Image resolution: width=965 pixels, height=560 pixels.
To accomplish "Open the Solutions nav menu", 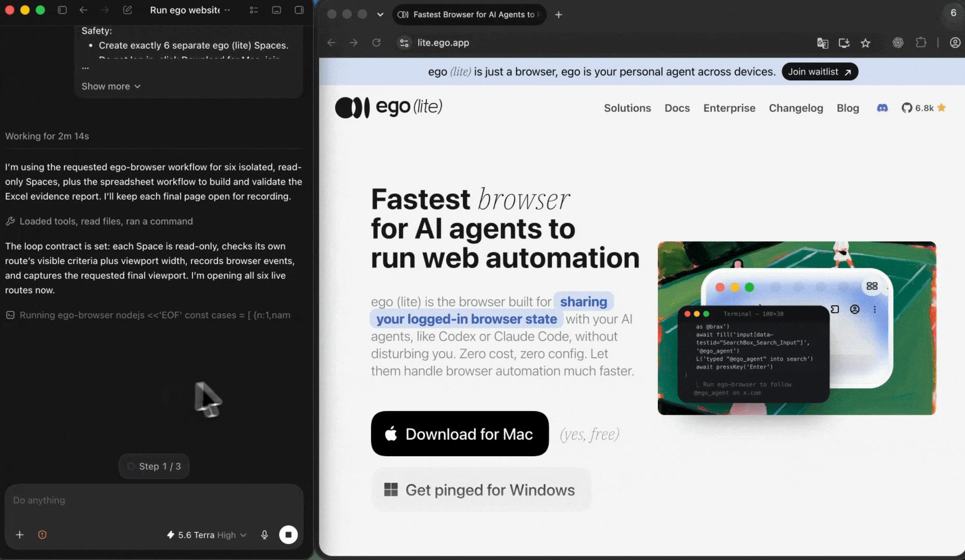I will [627, 108].
